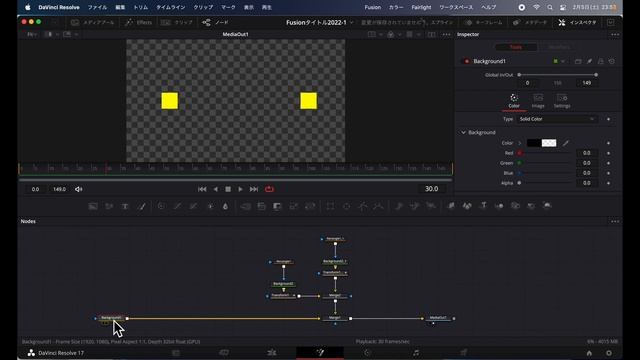Toggle the キーフレーム panel button
The width and height of the screenshot is (640, 360).
484,22
